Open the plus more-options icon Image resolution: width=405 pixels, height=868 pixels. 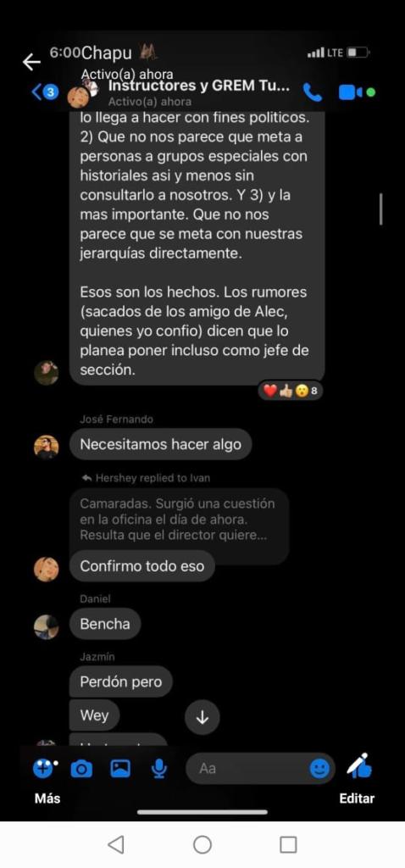point(46,768)
